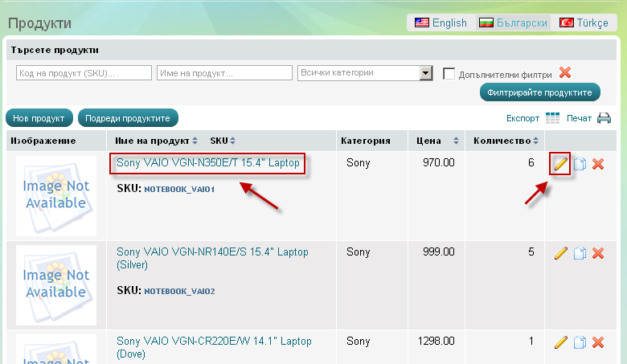Duplicate the VGN-NR140E/S Silver laptop product

(580, 253)
